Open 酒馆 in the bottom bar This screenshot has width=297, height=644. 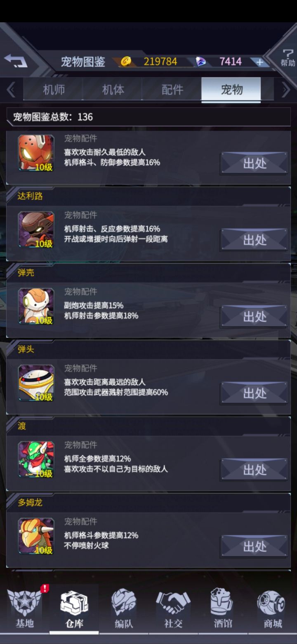coord(223,608)
